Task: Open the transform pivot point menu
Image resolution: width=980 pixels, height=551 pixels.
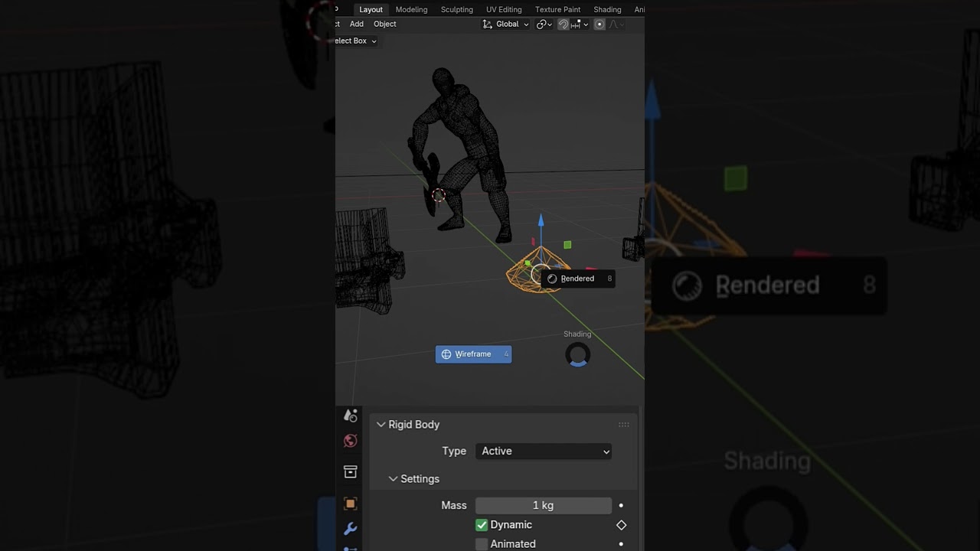Action: (x=544, y=24)
